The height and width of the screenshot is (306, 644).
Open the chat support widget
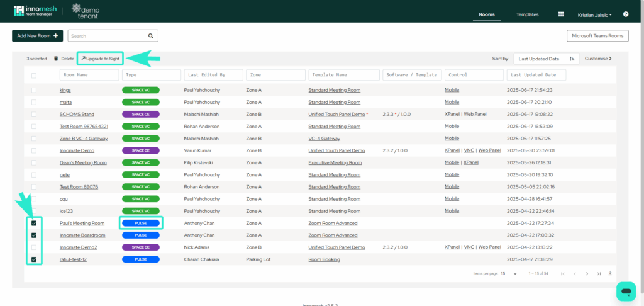(626, 291)
